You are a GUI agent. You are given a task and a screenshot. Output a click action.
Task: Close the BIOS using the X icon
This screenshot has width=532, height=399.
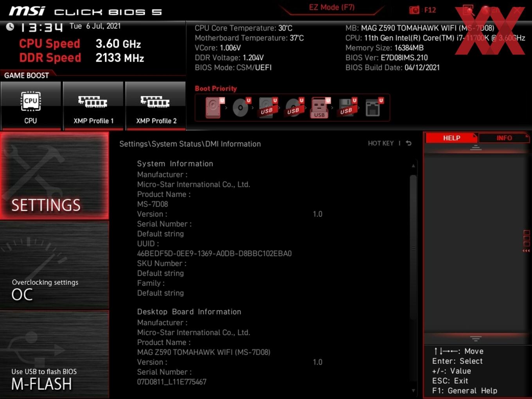point(517,10)
